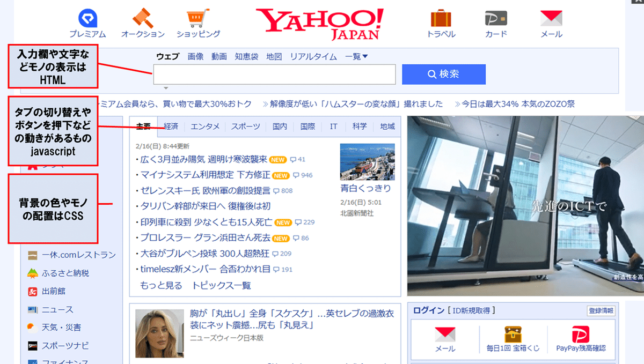Select the 画像 search tab
This screenshot has height=364, width=644.
(195, 56)
